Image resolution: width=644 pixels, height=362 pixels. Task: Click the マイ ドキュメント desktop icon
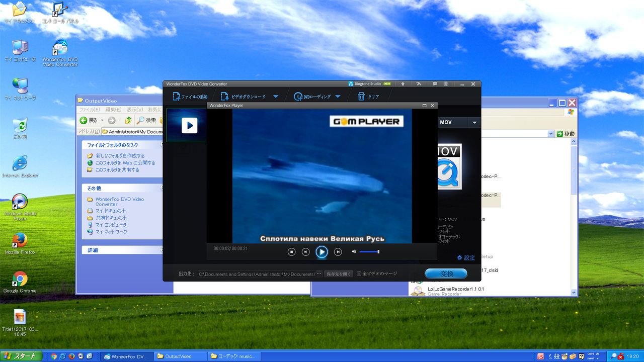pyautogui.click(x=20, y=13)
